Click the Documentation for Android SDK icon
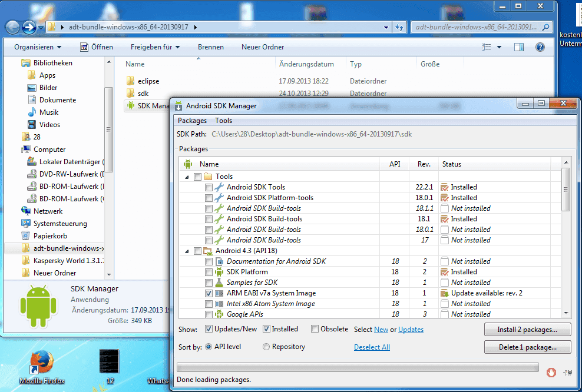582x392 pixels. point(219,261)
